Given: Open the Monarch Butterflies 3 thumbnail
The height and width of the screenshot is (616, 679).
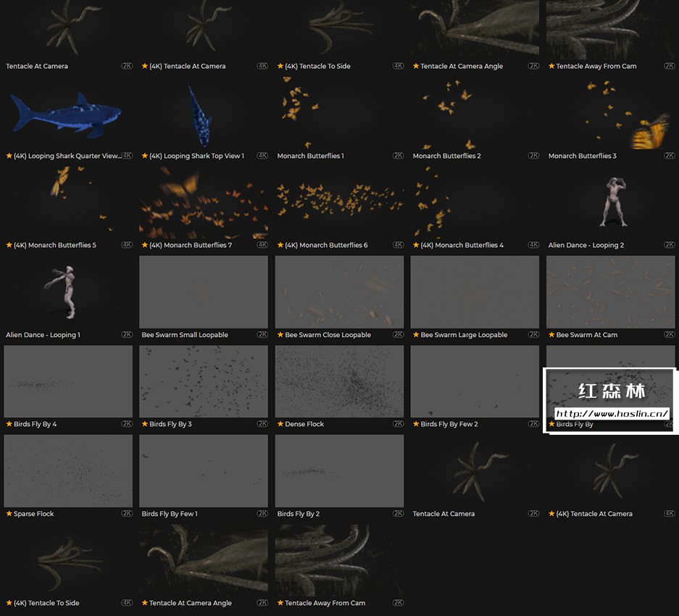Looking at the screenshot, I should [611, 113].
